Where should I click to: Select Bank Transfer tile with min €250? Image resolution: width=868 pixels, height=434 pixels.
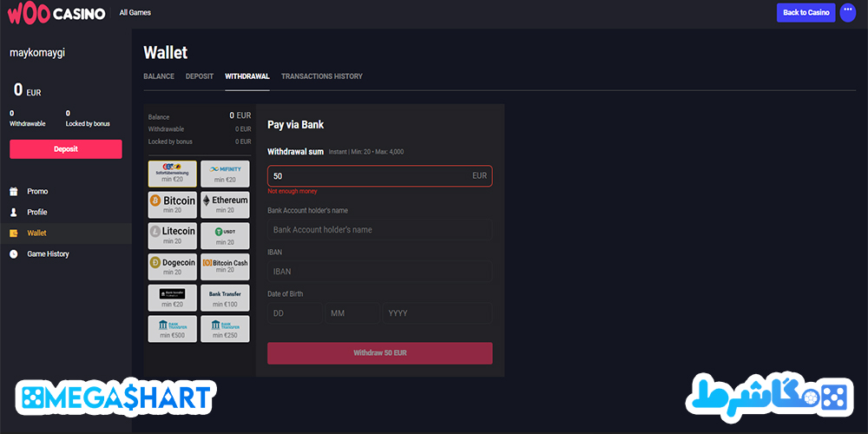click(x=225, y=329)
